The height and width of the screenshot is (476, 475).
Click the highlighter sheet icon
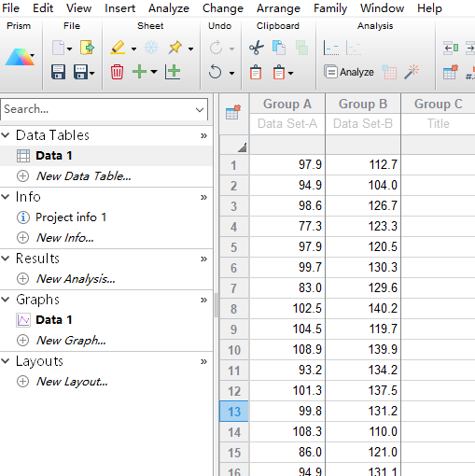118,48
